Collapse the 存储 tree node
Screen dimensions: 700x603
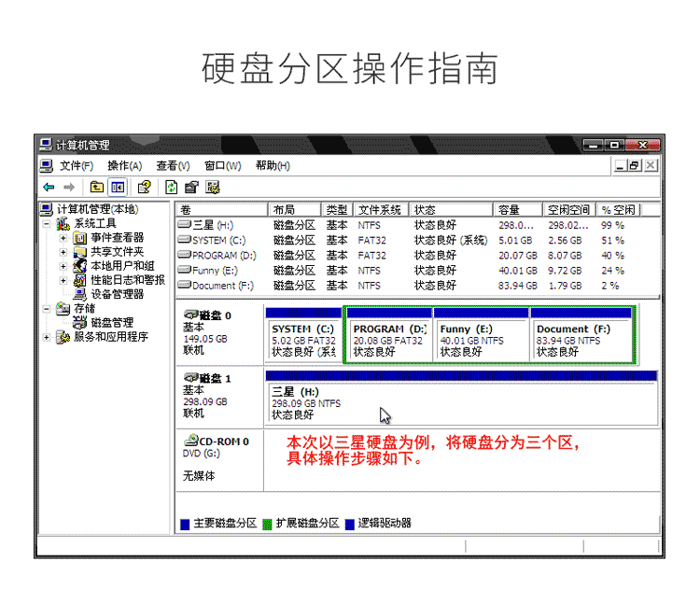[47, 309]
